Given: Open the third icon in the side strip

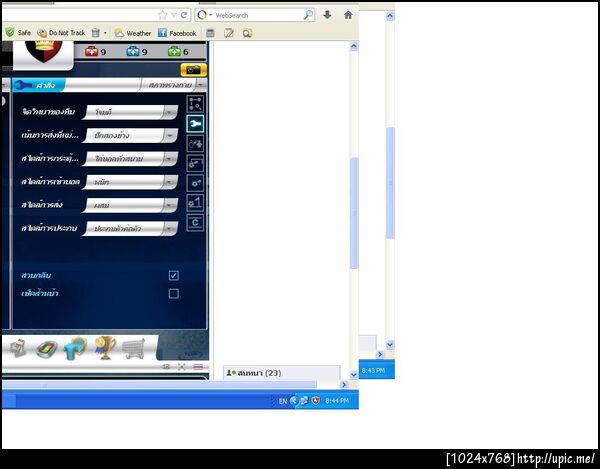Looking at the screenshot, I should [x=195, y=143].
